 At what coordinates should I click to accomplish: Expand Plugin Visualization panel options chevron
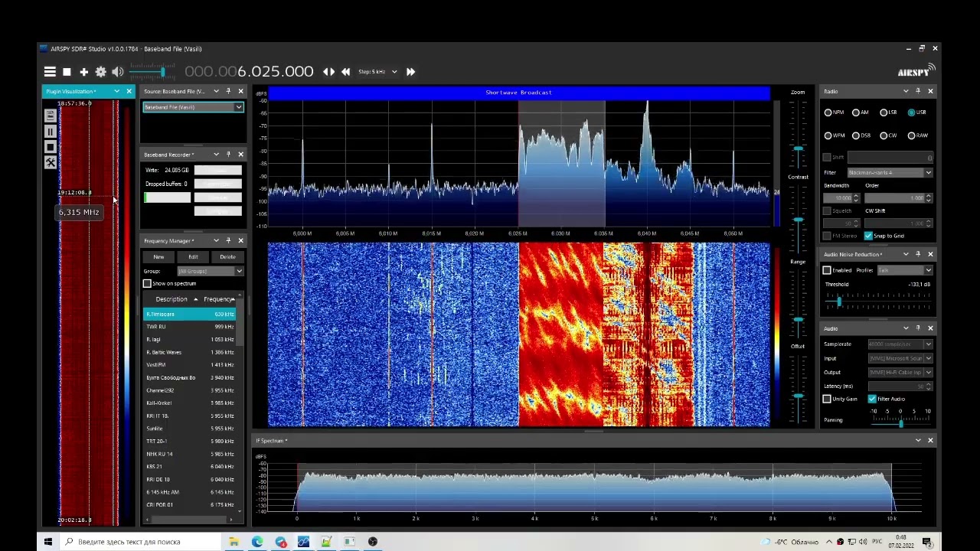(x=116, y=92)
